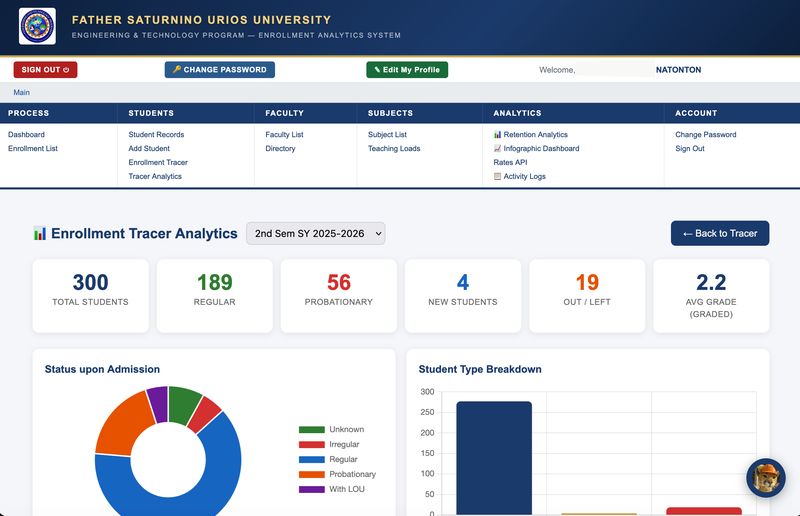This screenshot has height=516, width=800.
Task: Toggle the orange Probationary legend swatch
Action: 312,474
